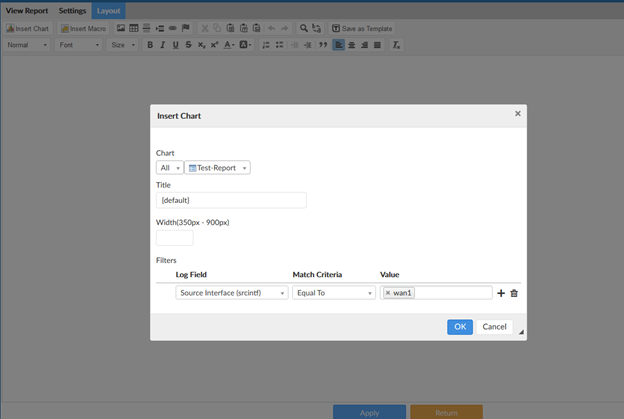Click the Block Quote toolbar icon
This screenshot has width=624, height=419.
coord(323,45)
